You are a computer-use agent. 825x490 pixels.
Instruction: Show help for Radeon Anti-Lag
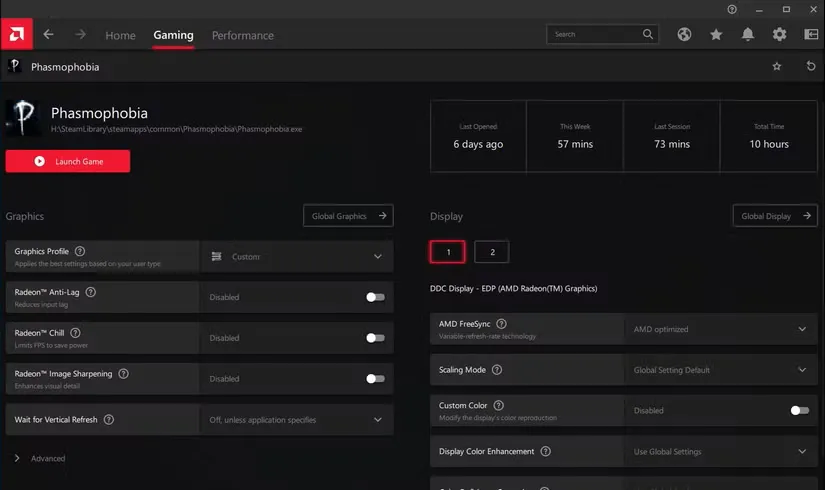[90, 292]
